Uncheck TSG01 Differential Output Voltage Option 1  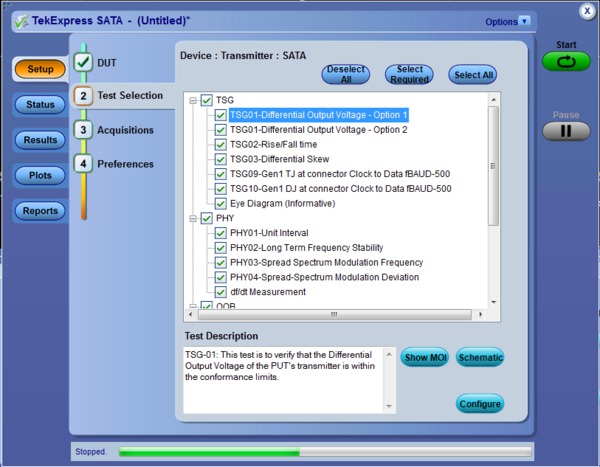tap(220, 115)
